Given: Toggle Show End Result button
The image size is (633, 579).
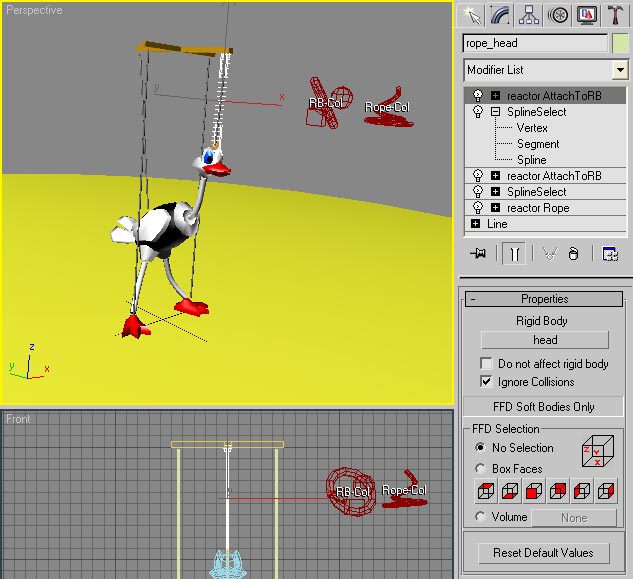Looking at the screenshot, I should pyautogui.click(x=514, y=254).
